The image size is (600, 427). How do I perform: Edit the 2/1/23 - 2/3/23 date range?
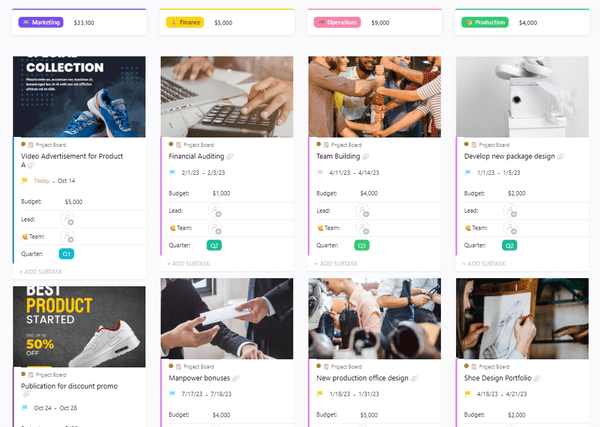click(203, 173)
